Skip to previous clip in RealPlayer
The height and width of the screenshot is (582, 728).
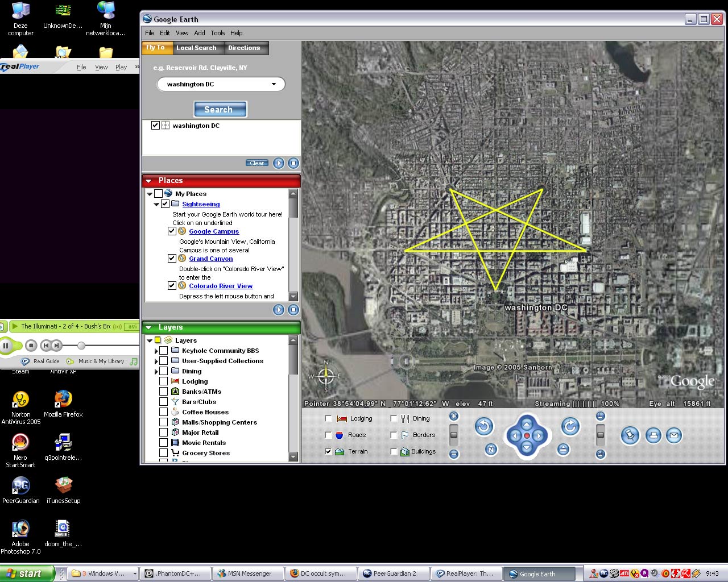[46, 345]
